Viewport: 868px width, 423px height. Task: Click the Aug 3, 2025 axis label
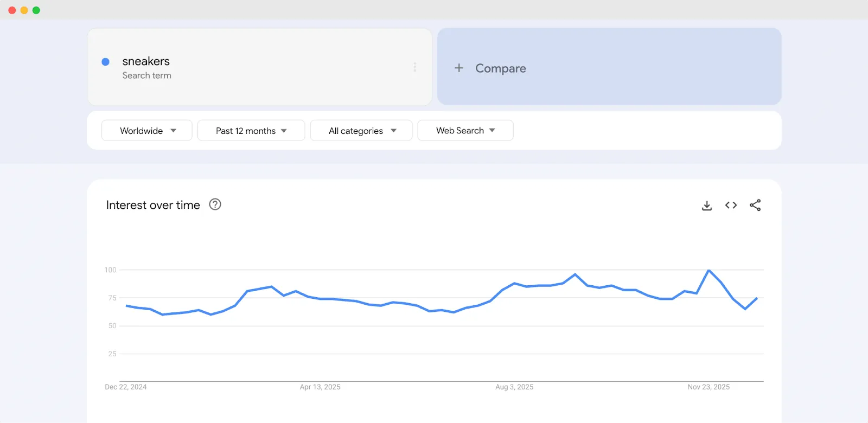coord(514,387)
